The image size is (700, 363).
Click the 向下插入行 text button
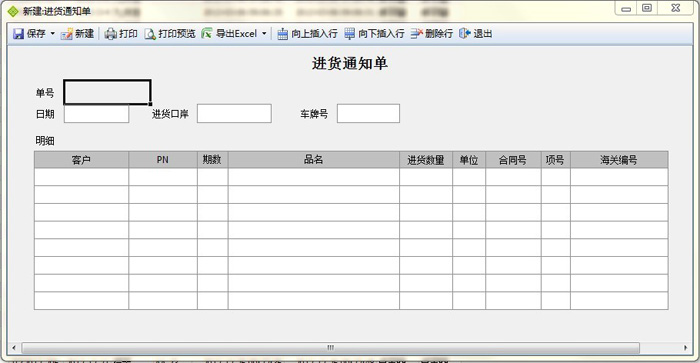pos(381,33)
